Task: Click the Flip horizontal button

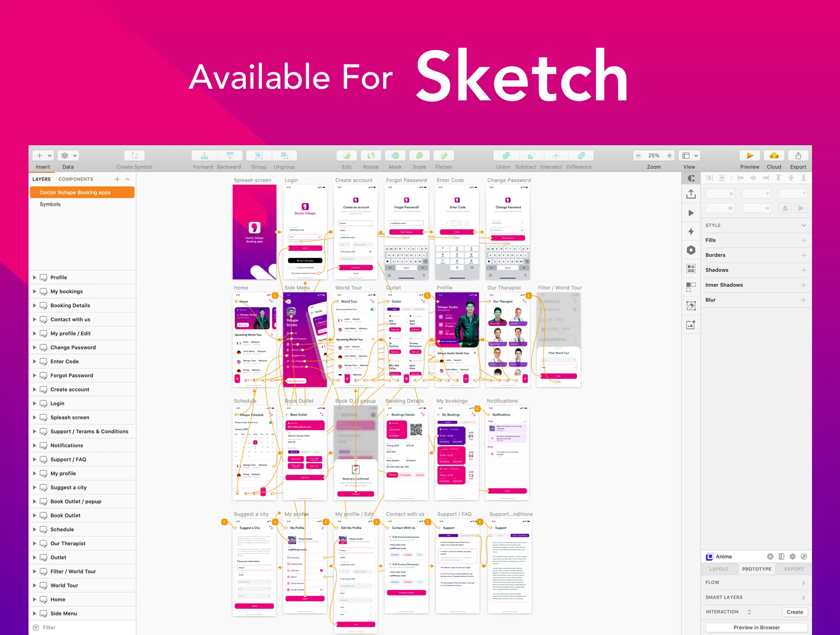Action: tap(785, 208)
